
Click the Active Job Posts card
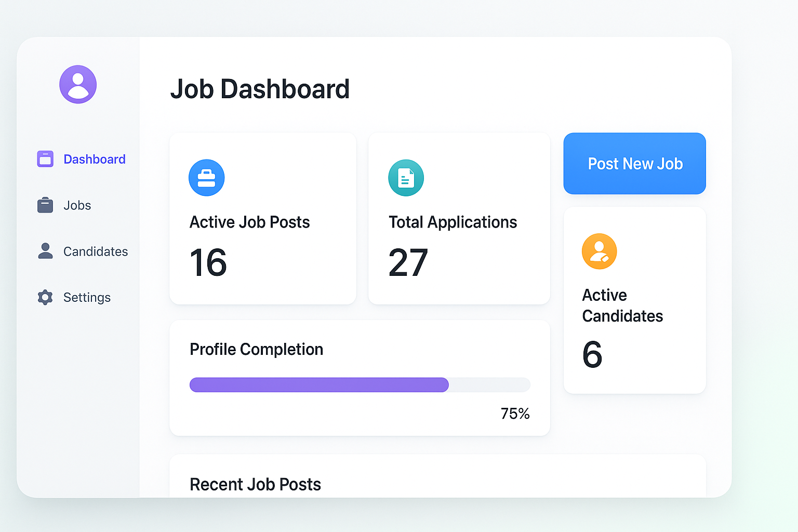click(x=262, y=218)
